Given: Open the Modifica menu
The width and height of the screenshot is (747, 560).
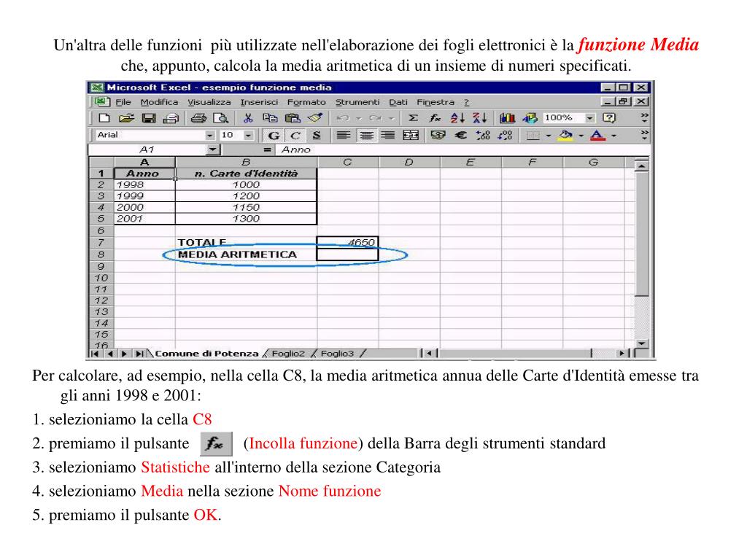Looking at the screenshot, I should pyautogui.click(x=159, y=102).
